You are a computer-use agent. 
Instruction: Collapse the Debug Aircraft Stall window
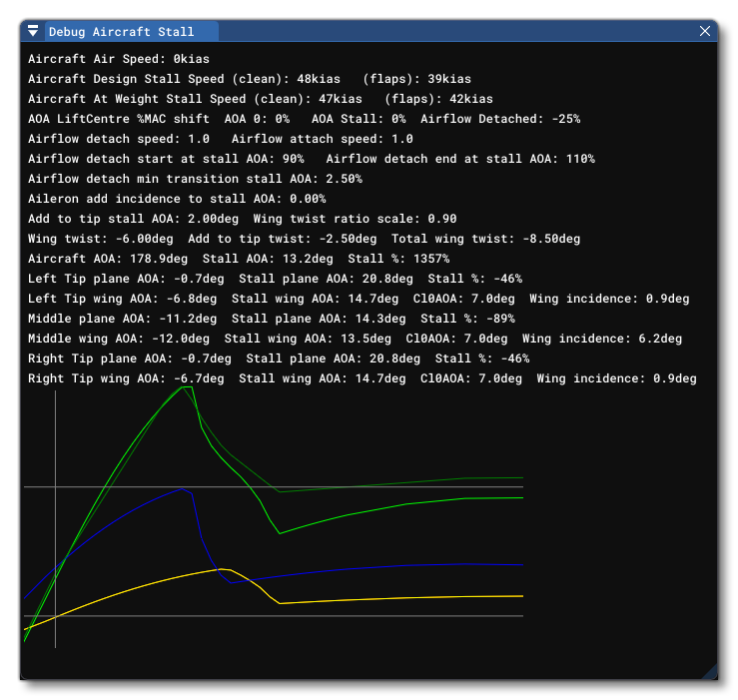click(32, 32)
